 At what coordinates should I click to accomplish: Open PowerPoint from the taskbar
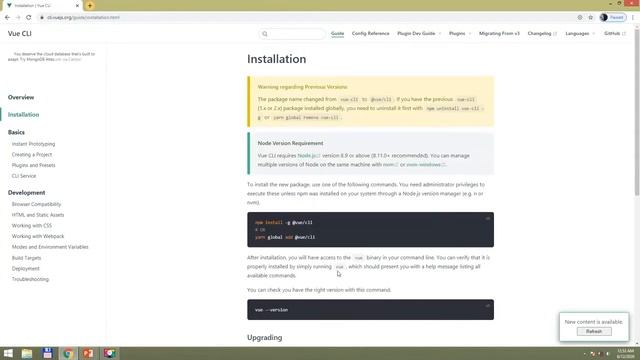pyautogui.click(x=88, y=353)
